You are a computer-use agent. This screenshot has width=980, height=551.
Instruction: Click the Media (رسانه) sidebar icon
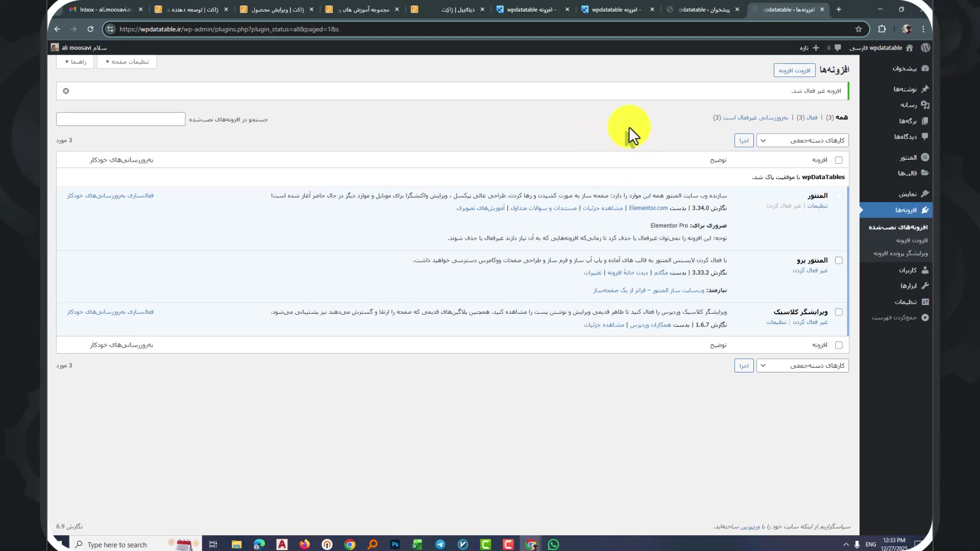925,105
